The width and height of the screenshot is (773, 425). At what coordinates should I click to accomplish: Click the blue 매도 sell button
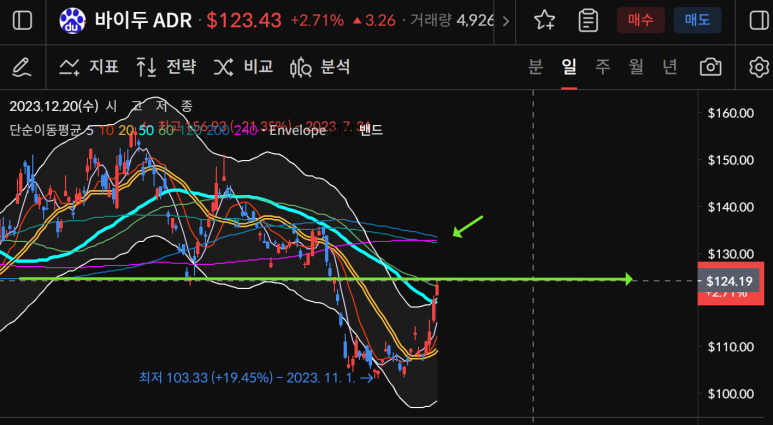tap(697, 20)
